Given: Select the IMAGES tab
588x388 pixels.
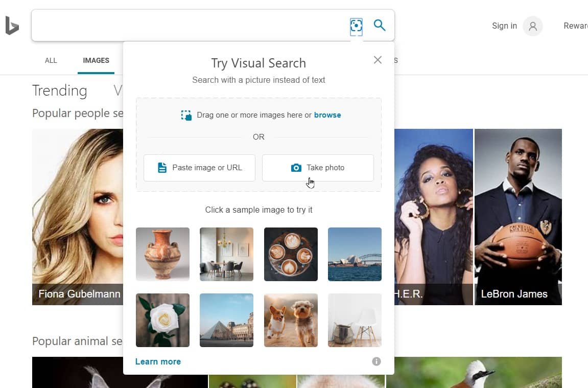Looking at the screenshot, I should click(96, 60).
